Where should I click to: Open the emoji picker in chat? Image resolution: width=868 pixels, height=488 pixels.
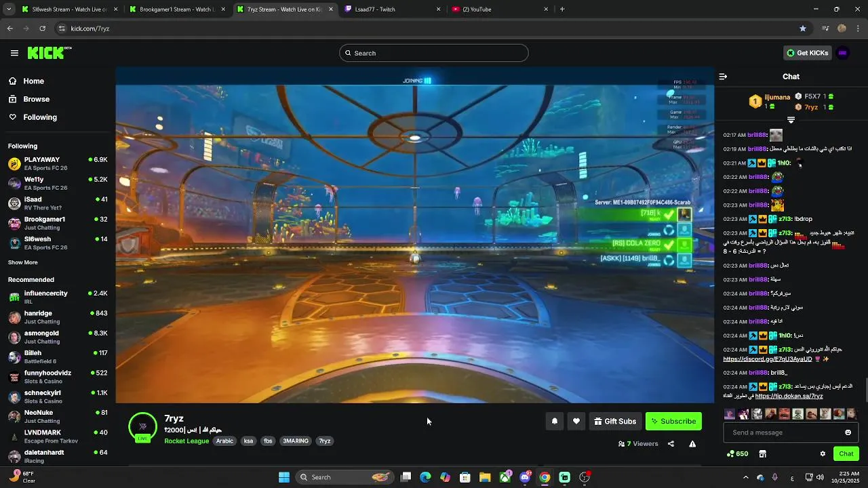848,432
